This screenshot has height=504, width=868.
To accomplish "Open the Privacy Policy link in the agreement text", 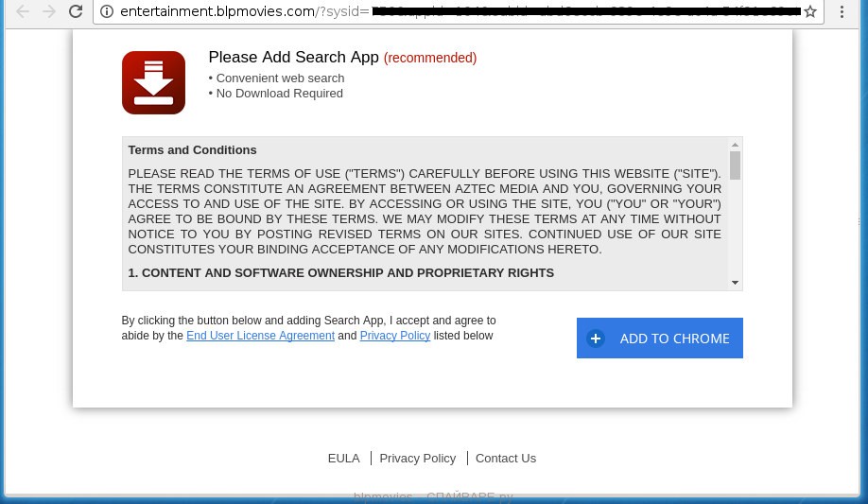I will 394,336.
